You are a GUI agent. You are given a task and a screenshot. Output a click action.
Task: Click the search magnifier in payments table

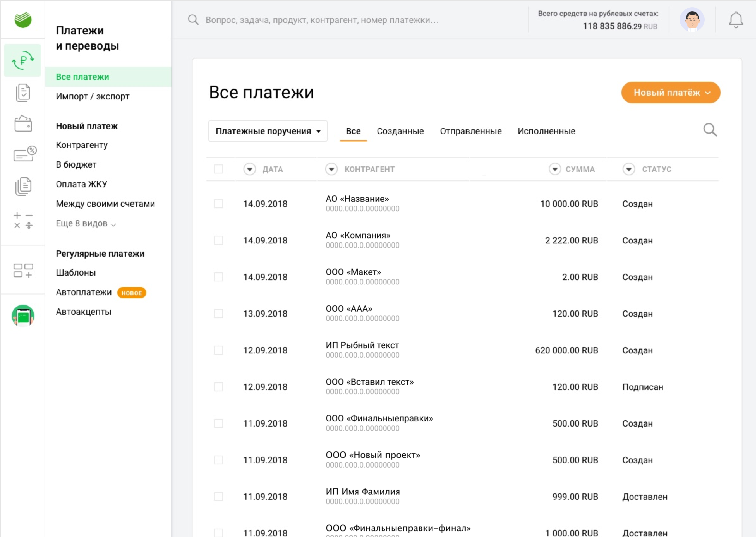[710, 130]
